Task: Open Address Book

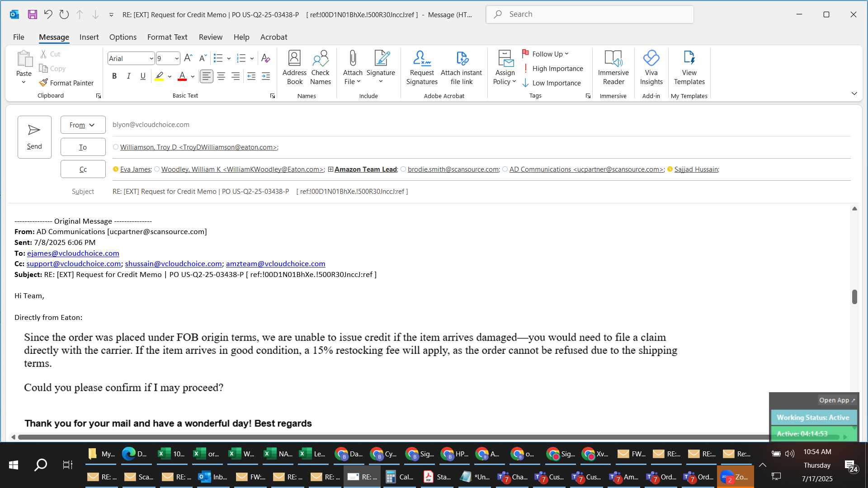Action: [x=294, y=67]
